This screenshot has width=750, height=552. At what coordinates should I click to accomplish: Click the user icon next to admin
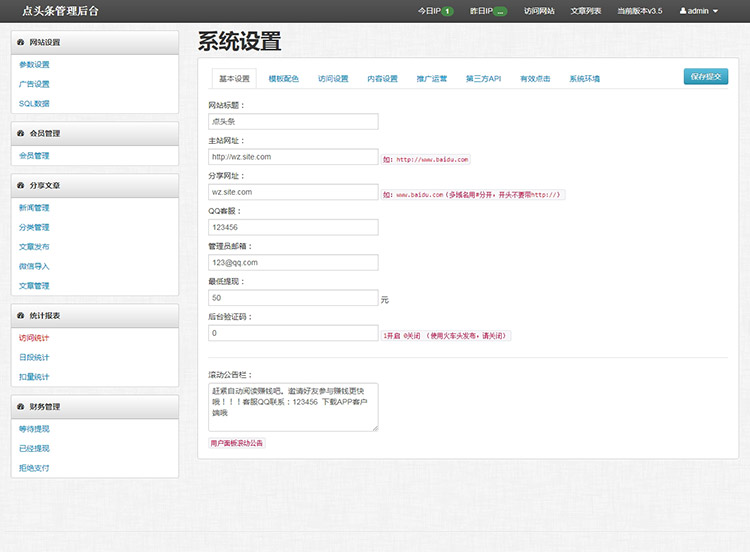click(683, 11)
